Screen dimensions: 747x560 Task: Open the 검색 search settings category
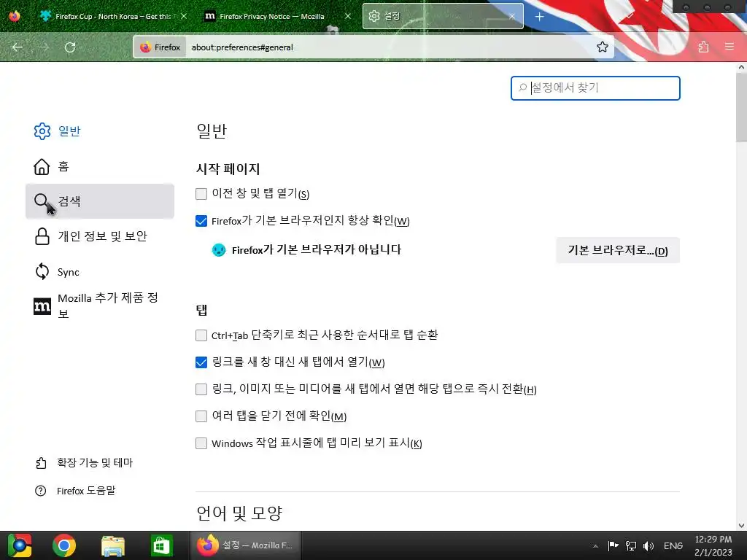pyautogui.click(x=99, y=201)
